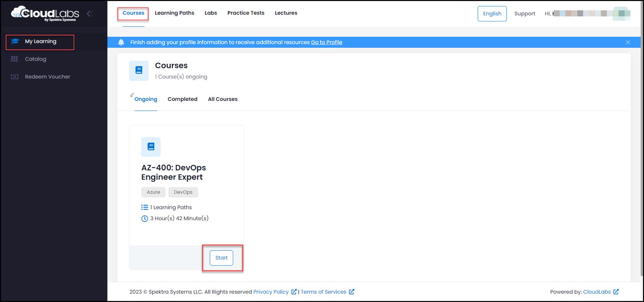
Task: Dismiss the profile information banner
Action: [x=628, y=42]
